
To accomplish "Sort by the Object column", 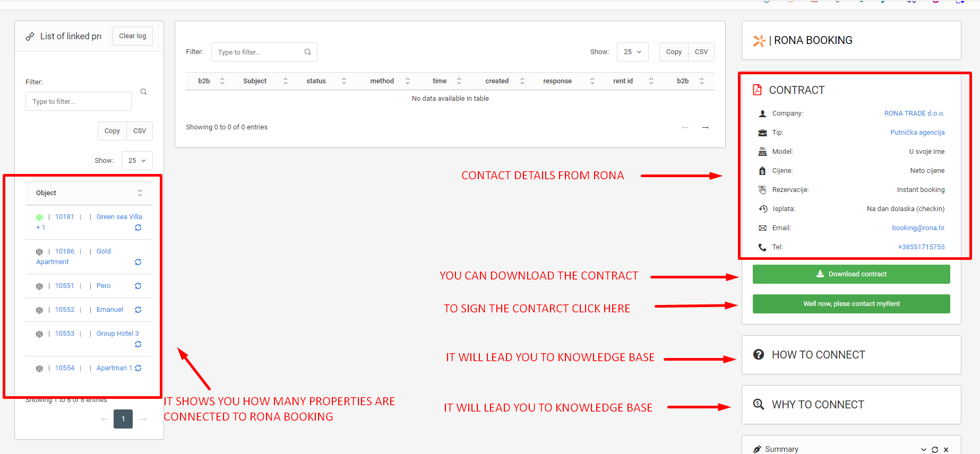I will pos(89,193).
